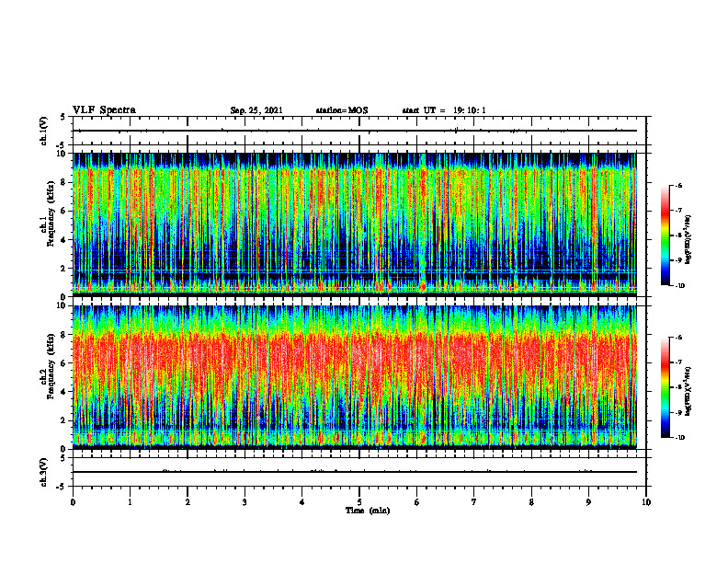Click the ch.2 spectrogram color scale bar
Viewport: 728px width, 563px height.
[x=665, y=387]
